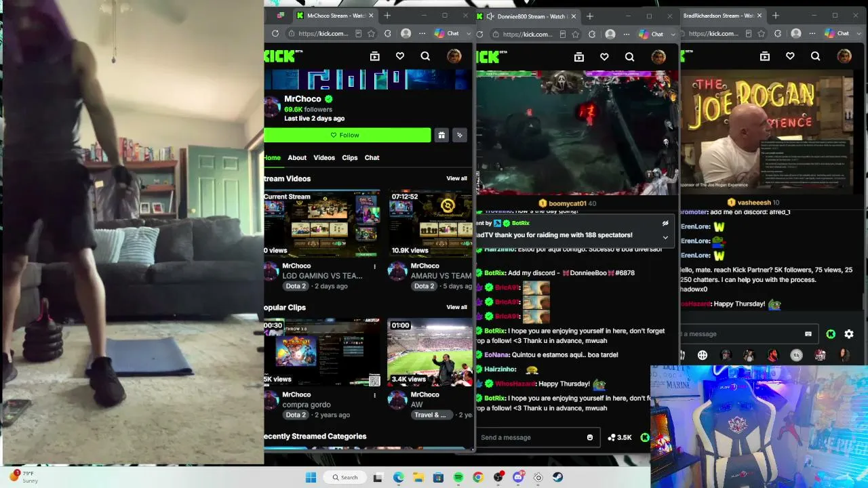The image size is (868, 488).
Task: Open browser profile icon in MrChoco window
Action: (406, 33)
